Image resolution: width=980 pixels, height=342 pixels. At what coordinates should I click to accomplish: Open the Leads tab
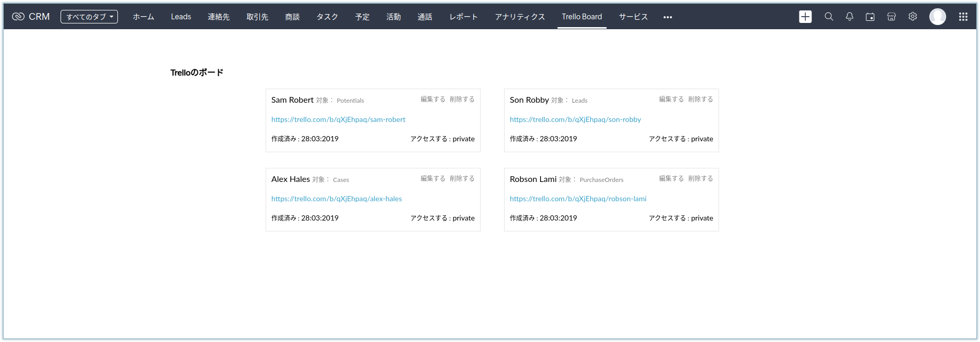(x=181, y=17)
